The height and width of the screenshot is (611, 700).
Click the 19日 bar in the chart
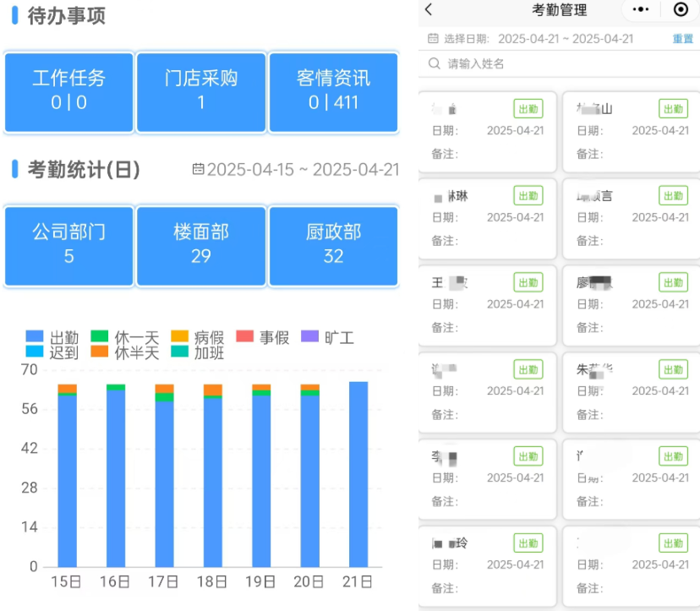click(261, 476)
